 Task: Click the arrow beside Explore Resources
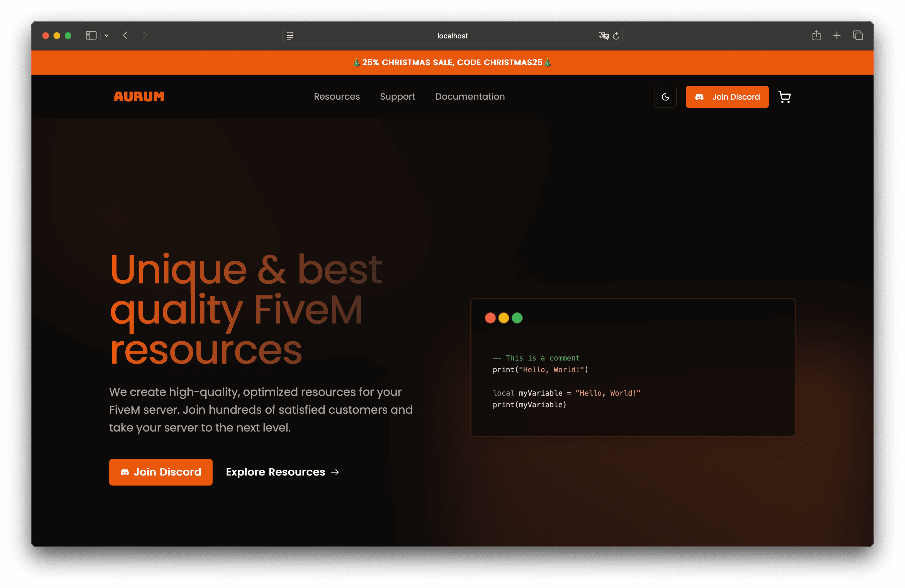coord(335,472)
